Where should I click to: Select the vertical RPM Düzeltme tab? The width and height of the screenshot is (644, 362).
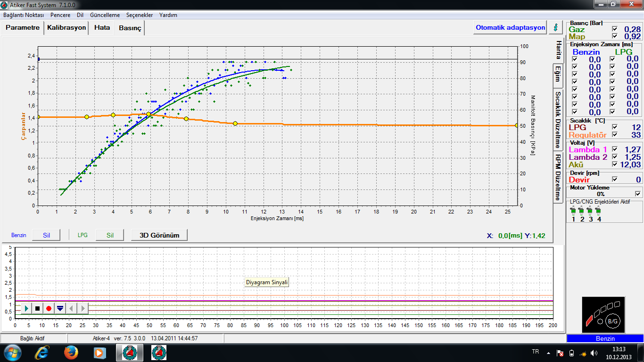click(558, 177)
